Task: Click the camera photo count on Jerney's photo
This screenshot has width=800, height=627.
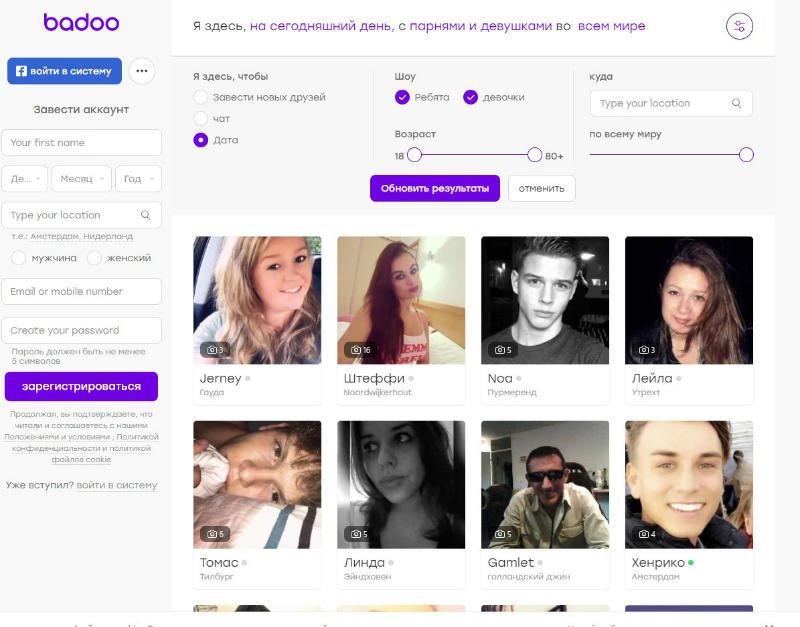Action: tap(214, 350)
